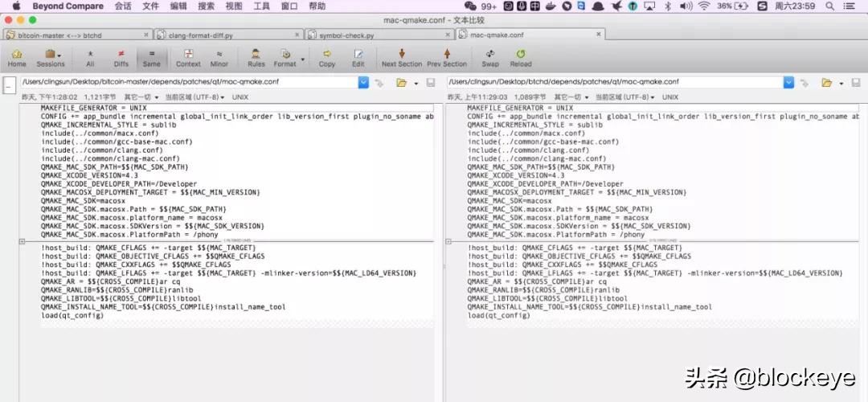This screenshot has height=402, width=868.
Task: Open the Rules settings
Action: click(x=256, y=58)
